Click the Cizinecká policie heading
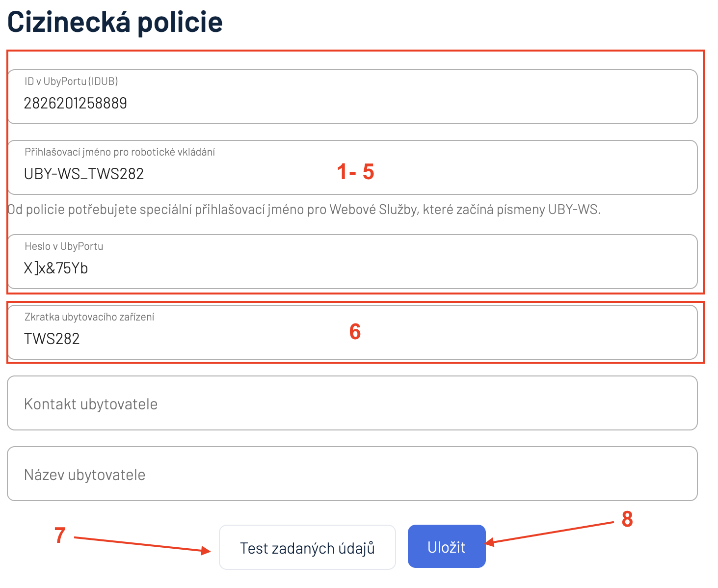Viewport: 718px width, 588px height. pos(115,22)
